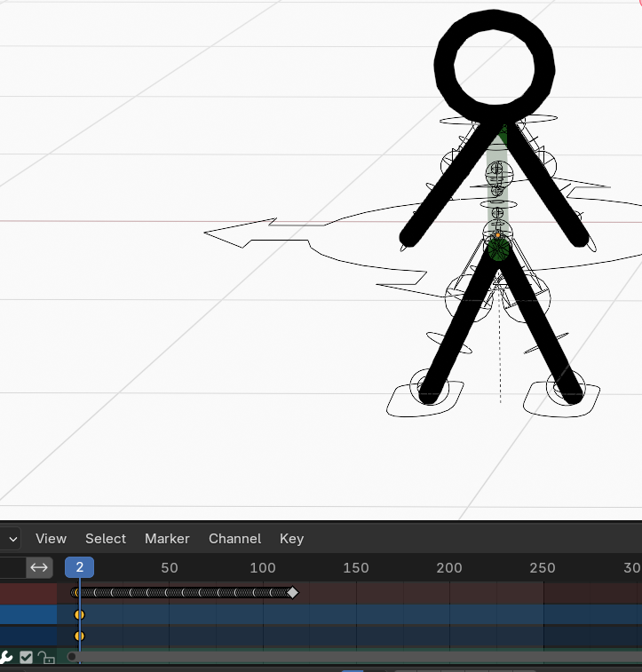The image size is (642, 672).
Task: Click the wrench modifier icon in channel row
Action: 5,657
